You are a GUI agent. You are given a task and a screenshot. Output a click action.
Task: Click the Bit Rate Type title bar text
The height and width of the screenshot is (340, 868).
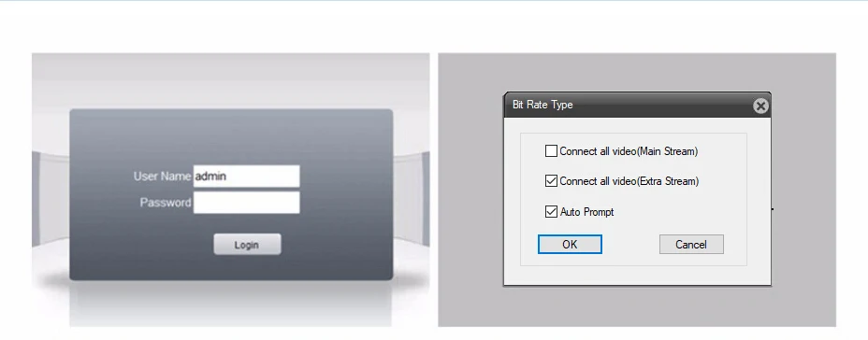(542, 105)
